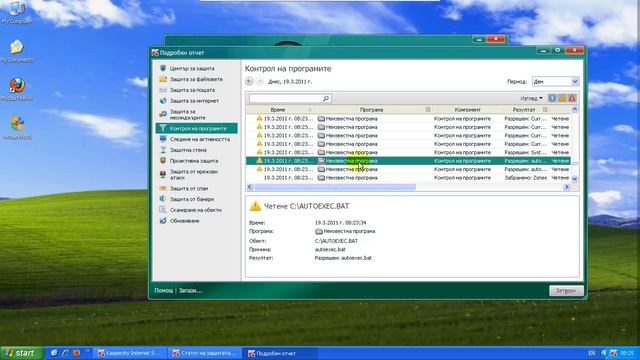Open My Documents desktop icon
Image resolution: width=640 pixels, height=360 pixels.
(17, 51)
